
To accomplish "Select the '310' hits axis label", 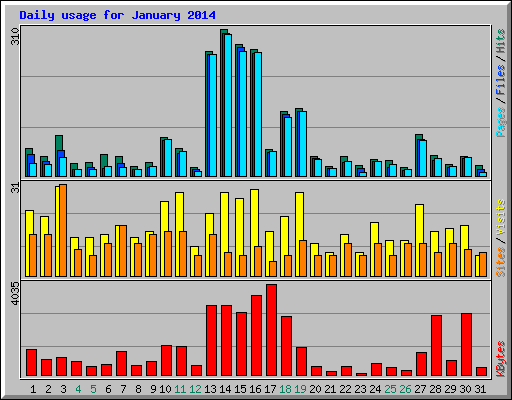I will 15,37.
